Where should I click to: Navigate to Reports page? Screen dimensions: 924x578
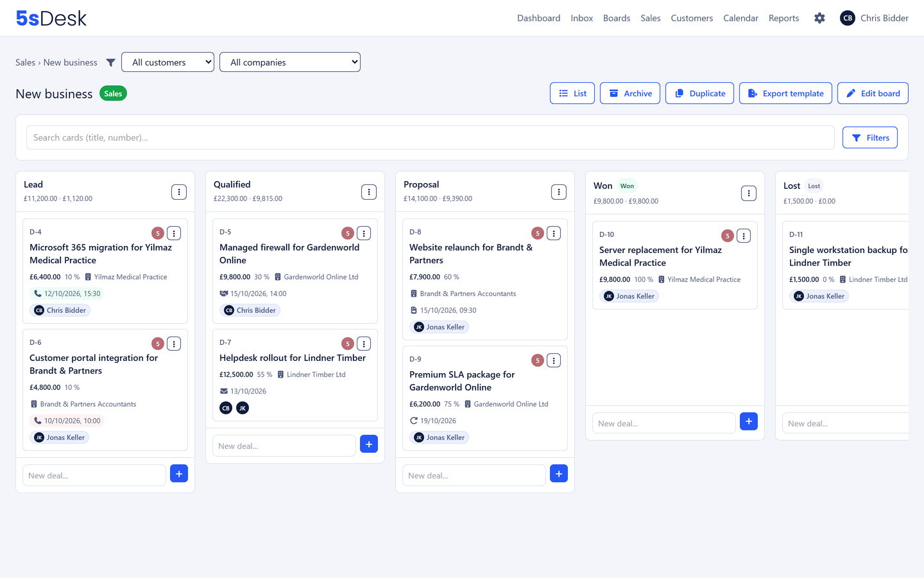tap(784, 18)
